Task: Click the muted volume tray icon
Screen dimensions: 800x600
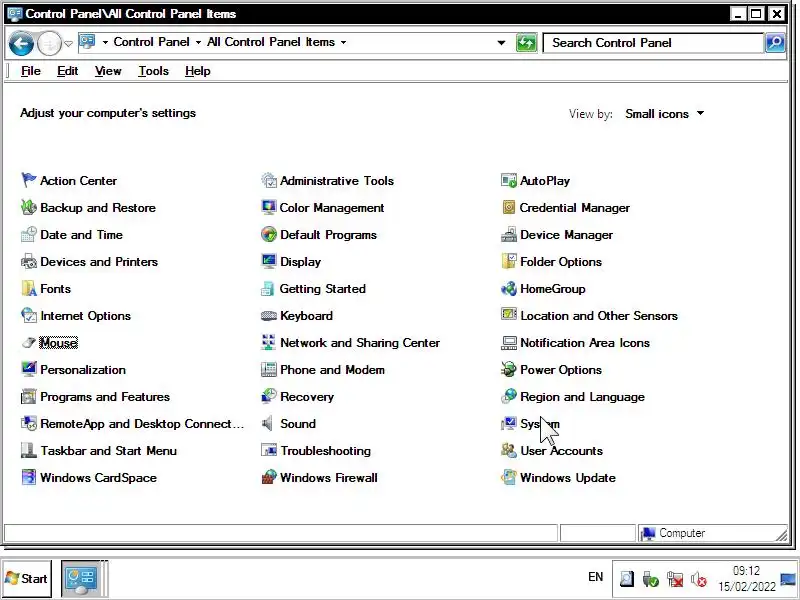Action: [x=699, y=579]
